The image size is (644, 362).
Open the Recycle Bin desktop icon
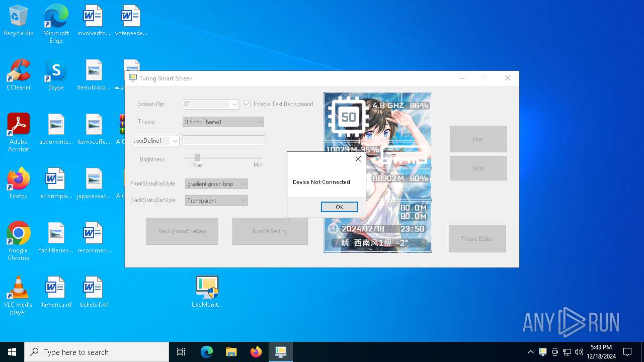coord(19,21)
